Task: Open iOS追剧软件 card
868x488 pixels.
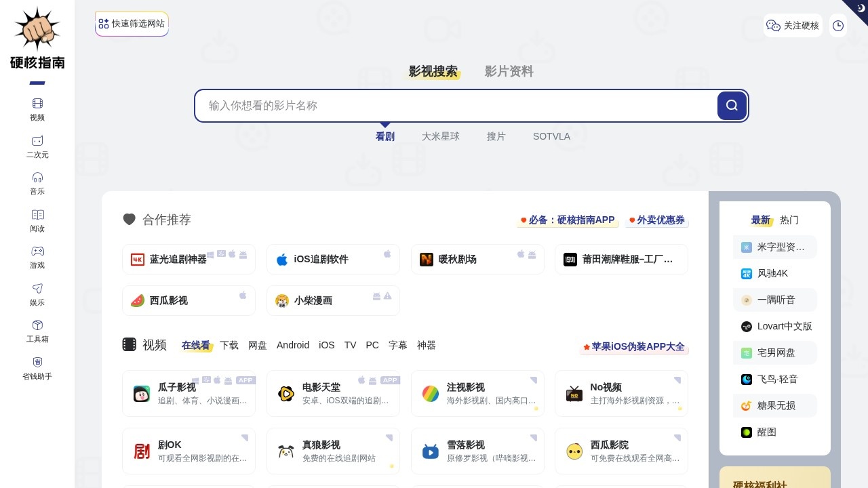Action: (333, 260)
